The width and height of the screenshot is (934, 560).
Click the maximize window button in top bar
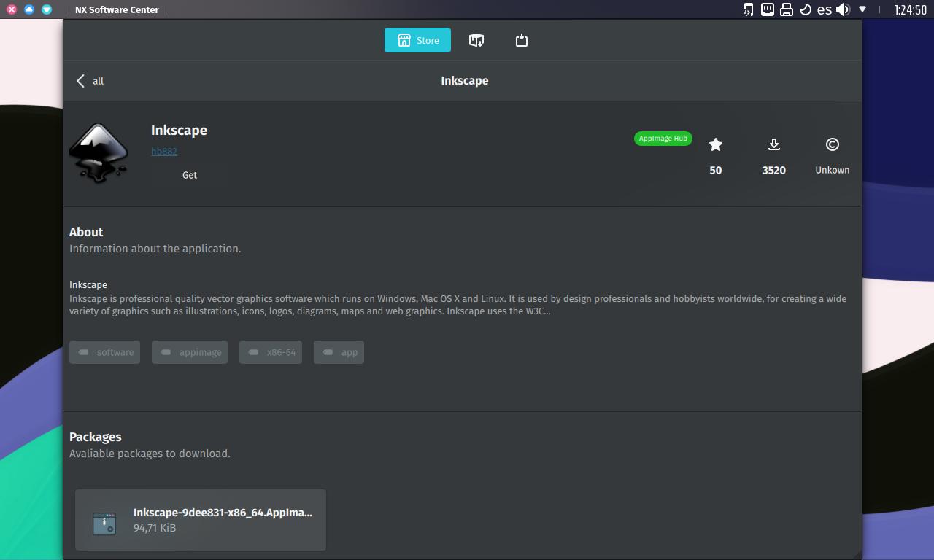(x=29, y=9)
